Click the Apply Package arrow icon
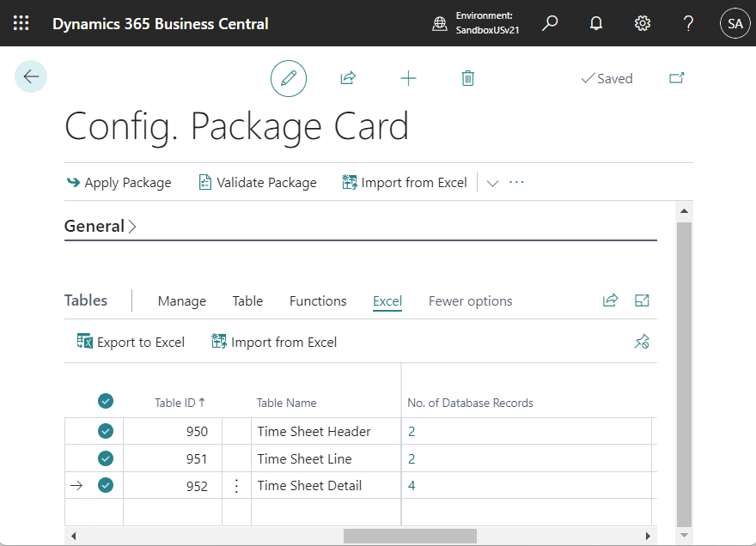This screenshot has height=546, width=756. tap(73, 182)
